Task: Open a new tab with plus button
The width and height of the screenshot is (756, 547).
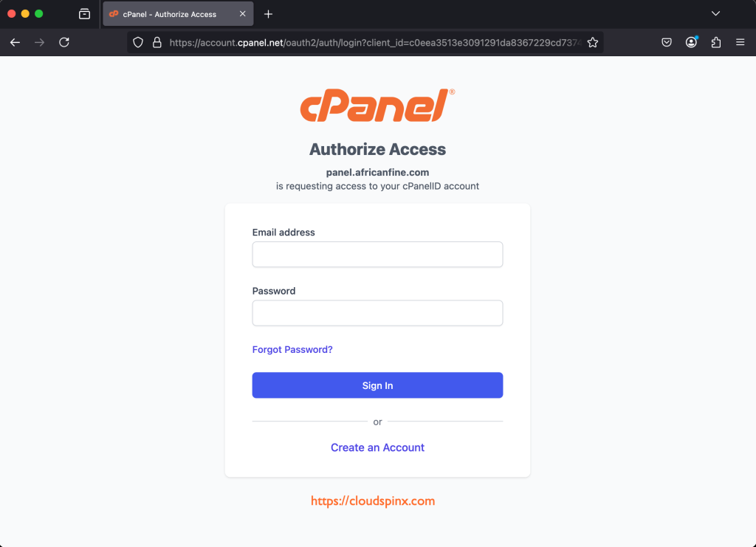Action: point(268,14)
